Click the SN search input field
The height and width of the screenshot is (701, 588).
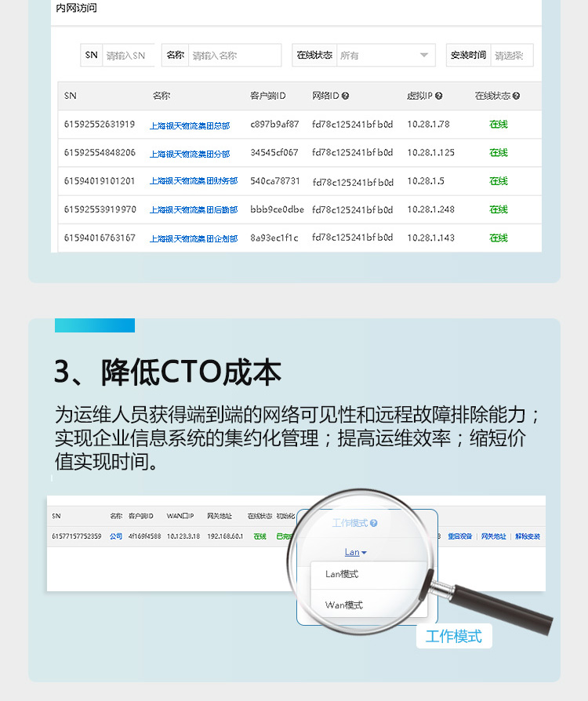coord(129,56)
